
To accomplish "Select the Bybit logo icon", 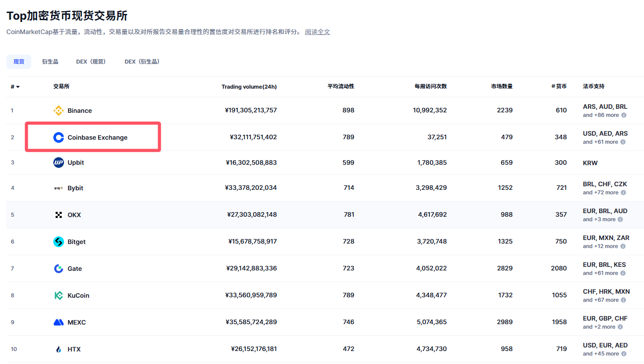I will [x=59, y=188].
